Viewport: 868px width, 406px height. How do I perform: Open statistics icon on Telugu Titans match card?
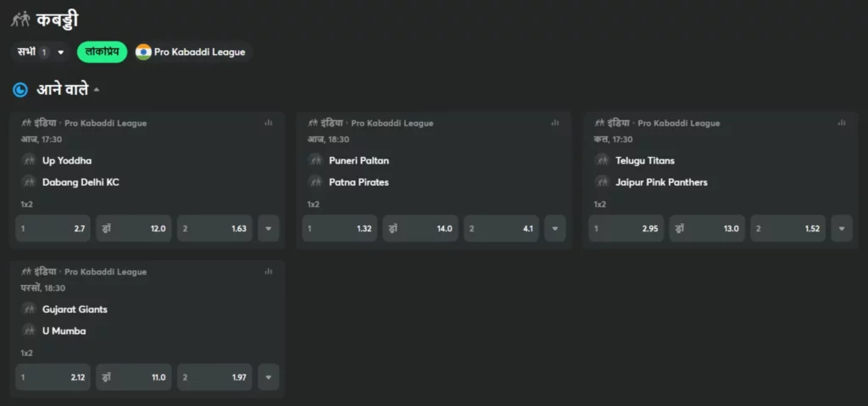click(x=842, y=123)
